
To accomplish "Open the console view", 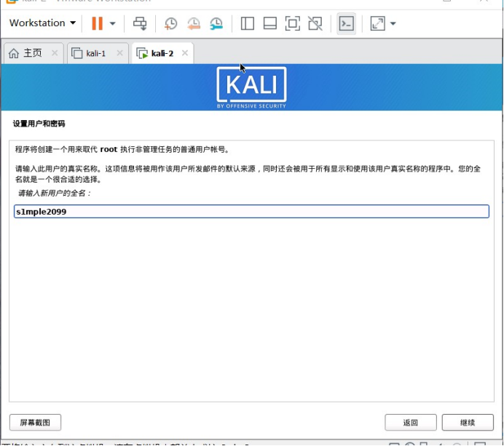I will coord(346,23).
